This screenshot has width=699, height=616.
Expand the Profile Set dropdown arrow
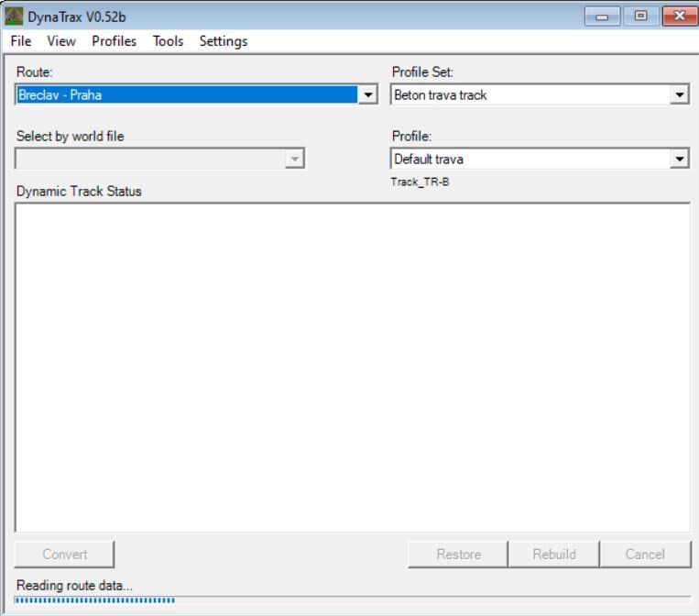[x=680, y=95]
